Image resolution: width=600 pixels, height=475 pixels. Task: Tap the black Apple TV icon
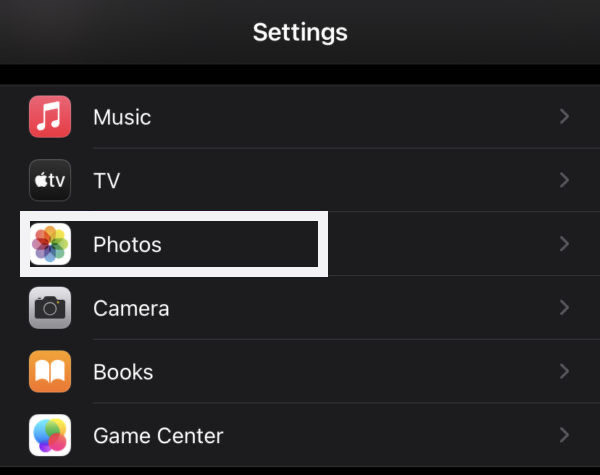[50, 181]
